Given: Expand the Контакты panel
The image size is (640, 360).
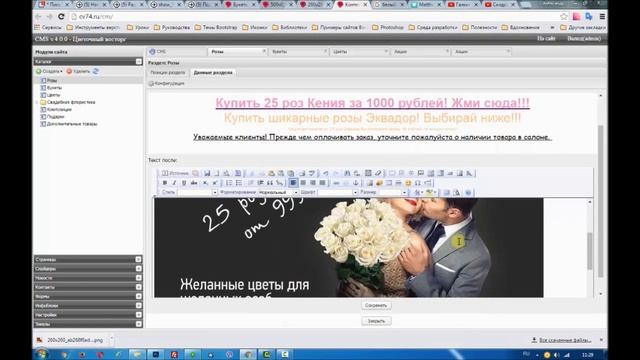Looking at the screenshot, I should click(x=138, y=287).
